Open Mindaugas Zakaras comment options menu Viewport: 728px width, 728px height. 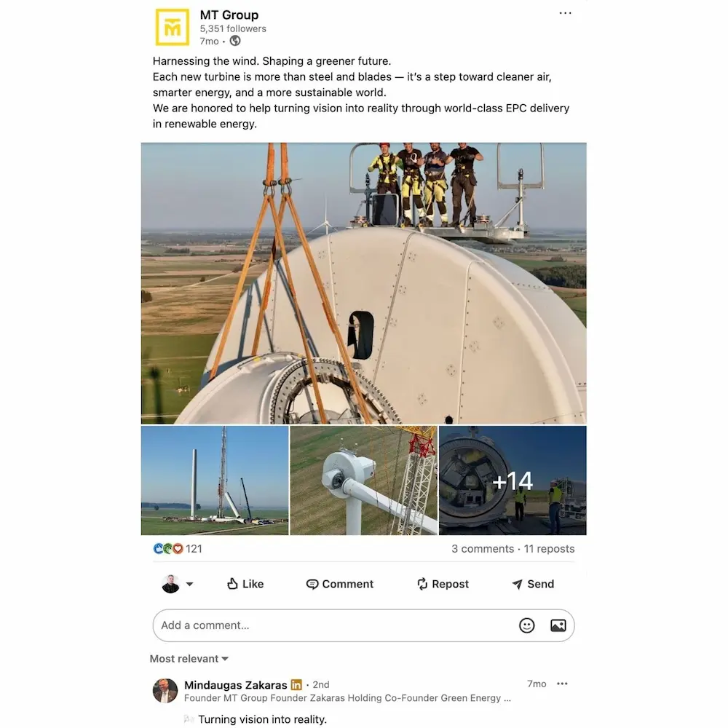pyautogui.click(x=562, y=684)
